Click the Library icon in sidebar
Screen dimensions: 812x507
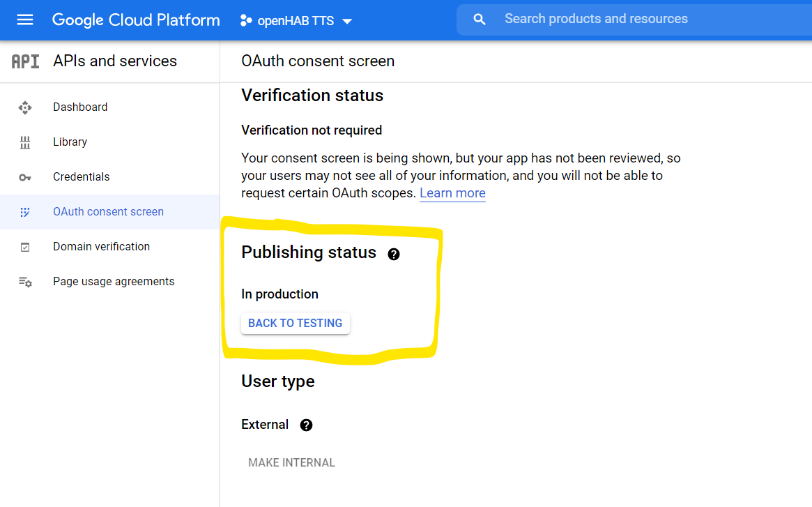tap(25, 142)
